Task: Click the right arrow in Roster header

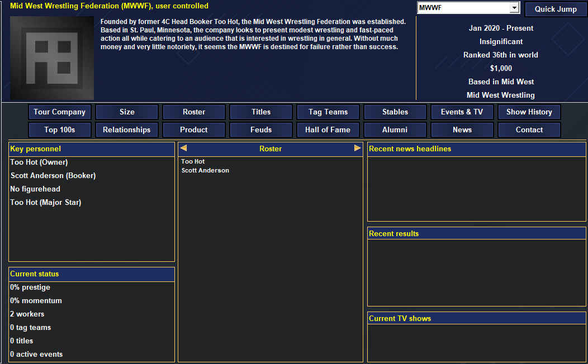Action: tap(358, 149)
